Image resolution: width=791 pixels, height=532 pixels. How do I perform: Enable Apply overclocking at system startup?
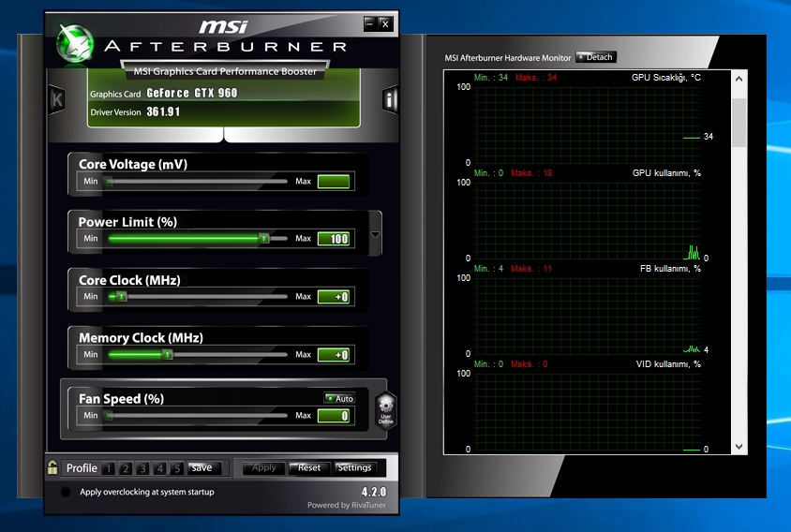pyautogui.click(x=66, y=492)
